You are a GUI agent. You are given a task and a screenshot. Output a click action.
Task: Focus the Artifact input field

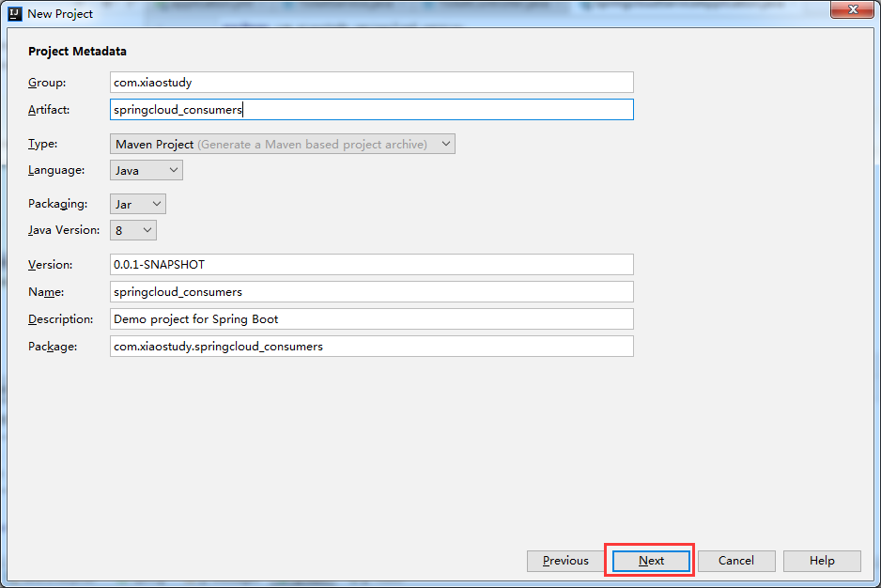[371, 109]
